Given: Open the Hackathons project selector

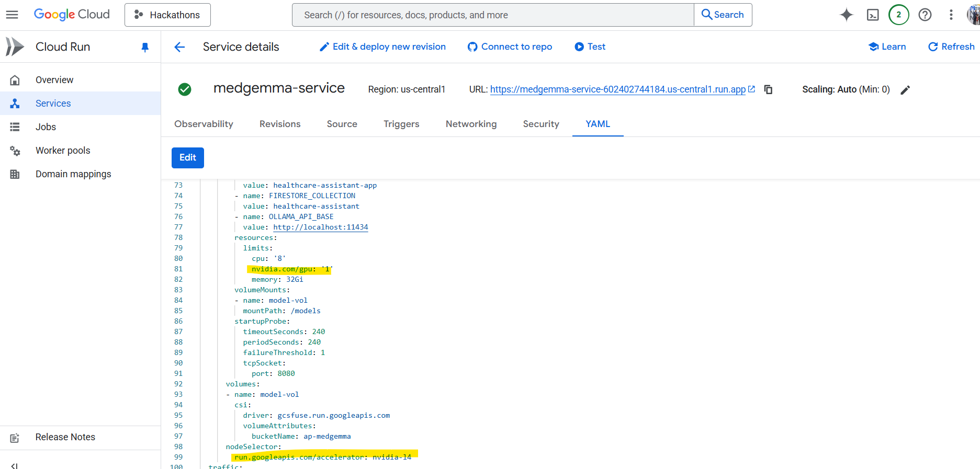Looking at the screenshot, I should point(167,15).
